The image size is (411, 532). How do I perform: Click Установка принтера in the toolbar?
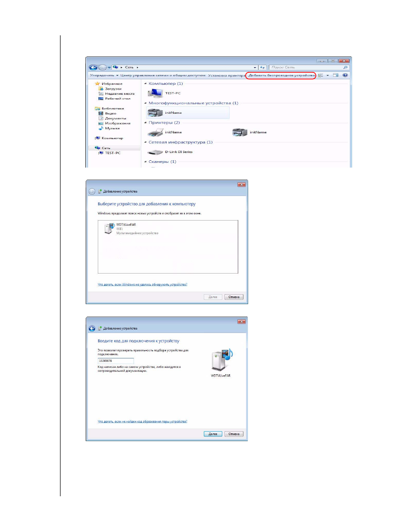[227, 75]
